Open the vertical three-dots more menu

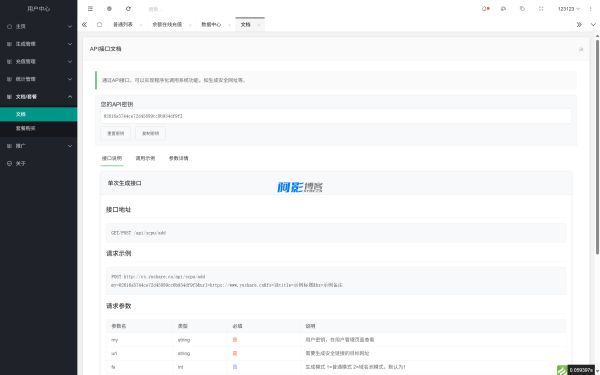point(590,9)
